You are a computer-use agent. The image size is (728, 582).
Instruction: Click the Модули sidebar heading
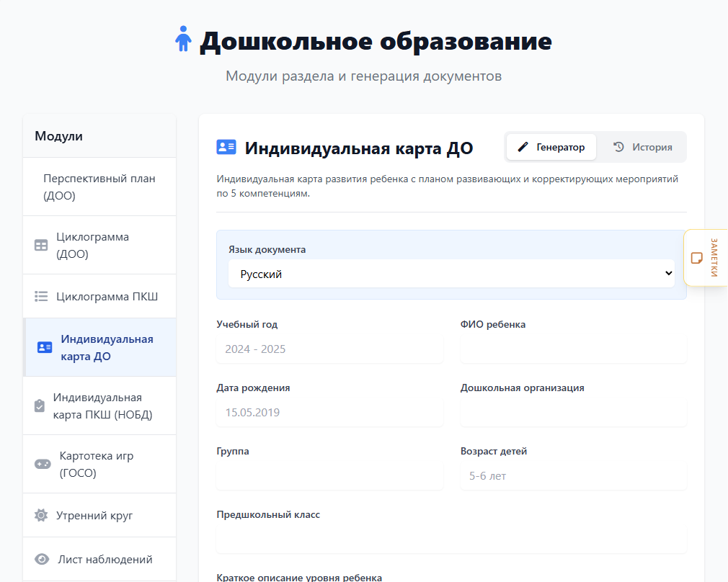58,136
